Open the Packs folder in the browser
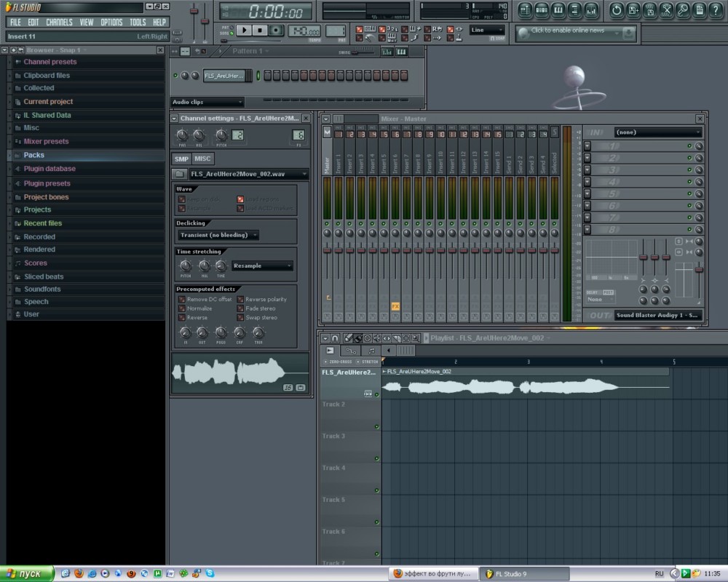Screen dimensions: 728x582 coord(33,155)
